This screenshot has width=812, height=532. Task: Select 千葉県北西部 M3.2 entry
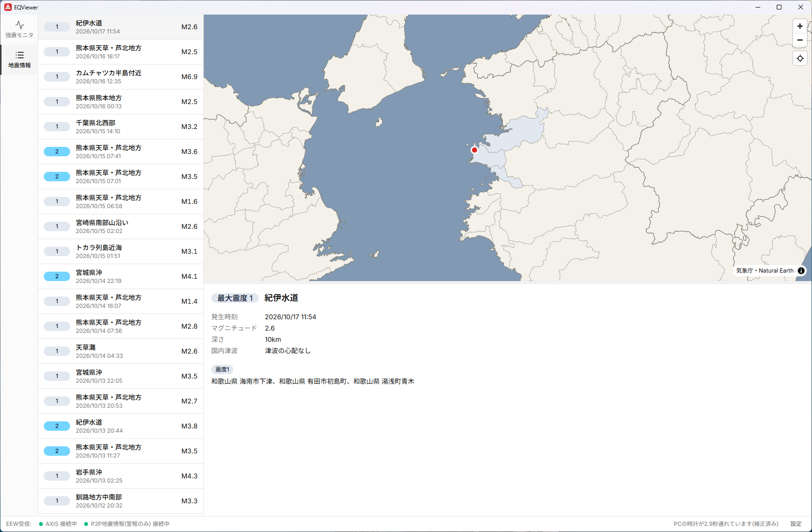(120, 127)
